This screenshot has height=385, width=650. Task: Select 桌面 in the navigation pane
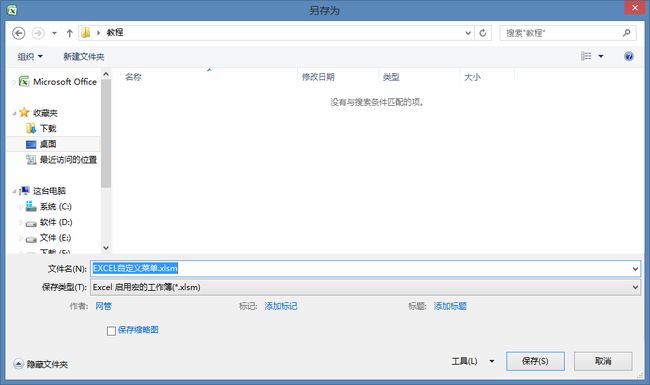click(x=41, y=144)
